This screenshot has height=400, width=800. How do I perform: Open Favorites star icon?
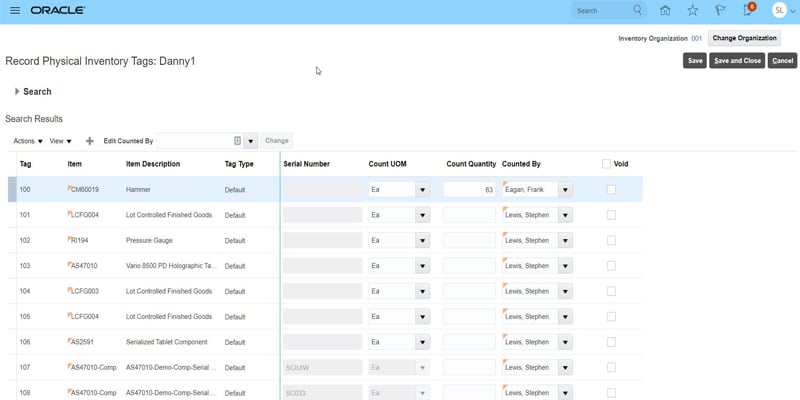[693, 10]
